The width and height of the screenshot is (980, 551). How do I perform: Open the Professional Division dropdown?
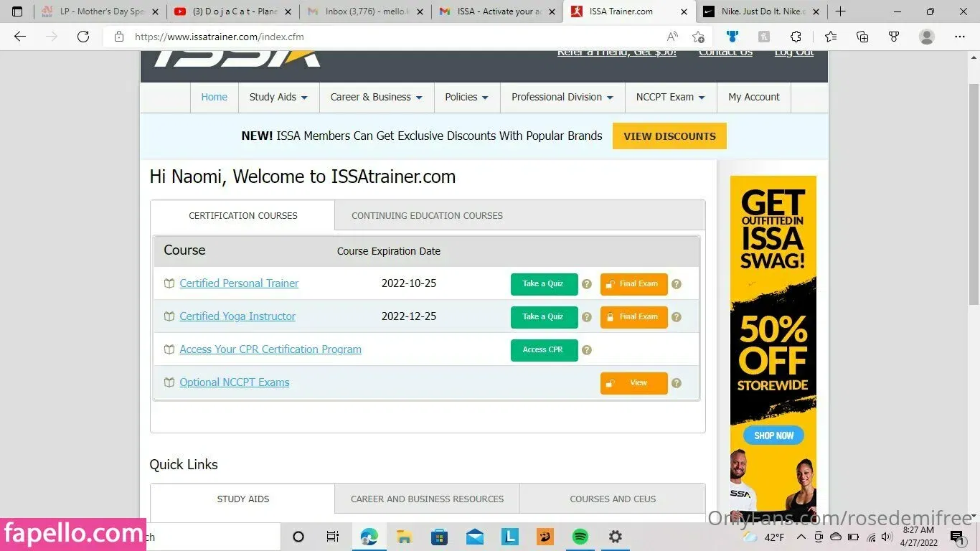tap(562, 97)
